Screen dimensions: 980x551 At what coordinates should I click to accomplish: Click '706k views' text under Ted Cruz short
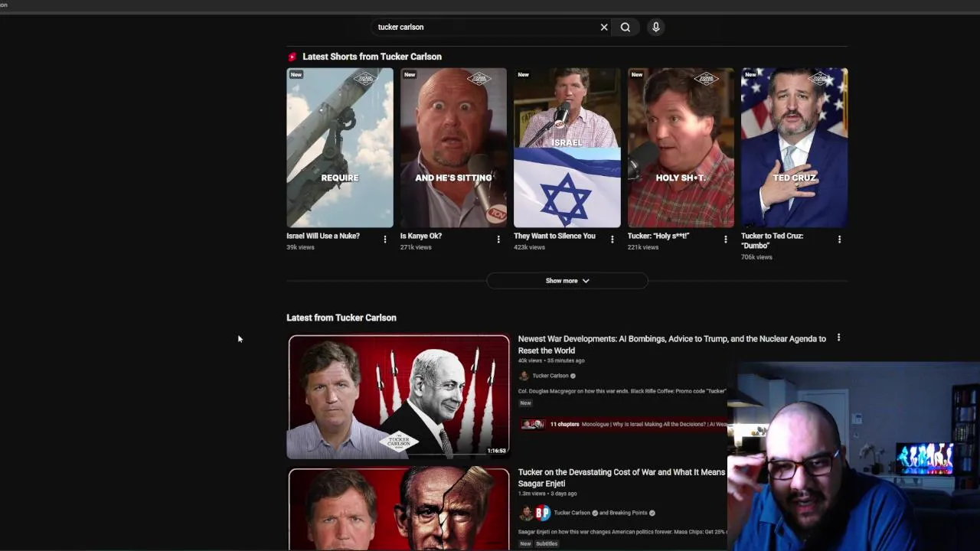(756, 257)
